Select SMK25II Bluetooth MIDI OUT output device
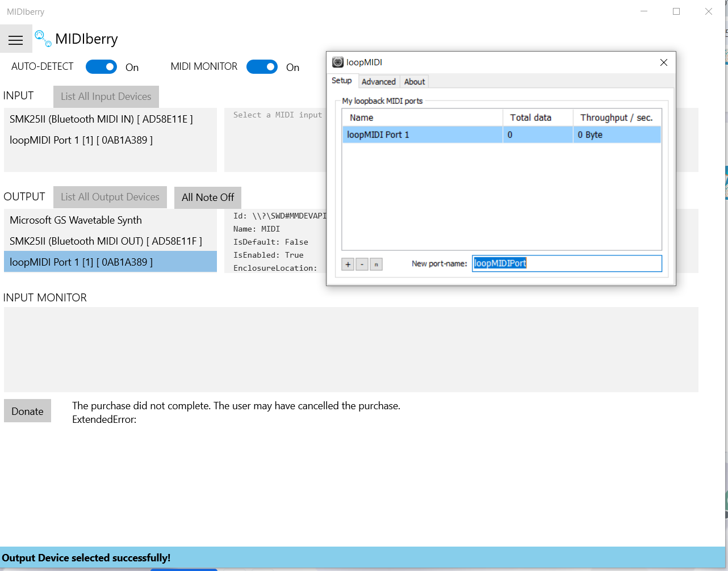The width and height of the screenshot is (728, 571). click(x=110, y=241)
